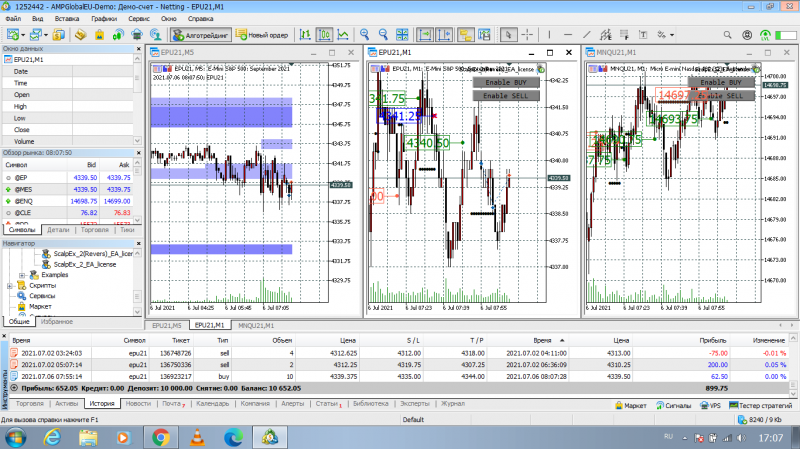Open the New Order (Новый ордер) dialog
Viewport: 800px width, 449px height.
[262, 35]
